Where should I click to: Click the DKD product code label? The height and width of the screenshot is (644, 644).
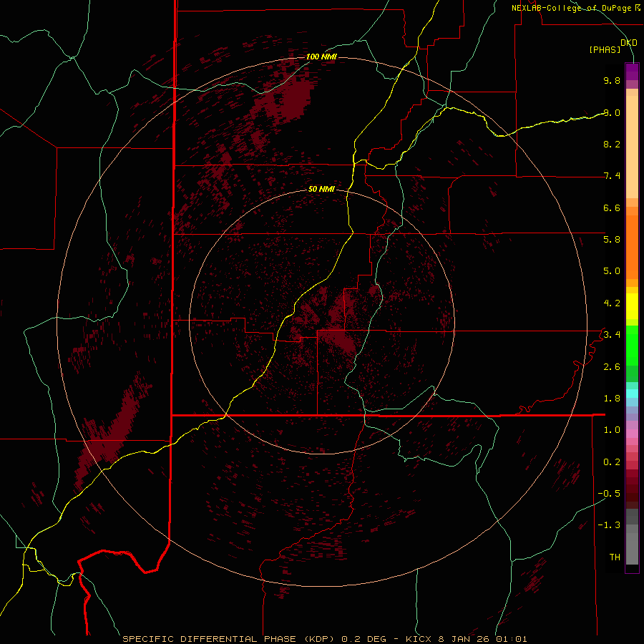629,43
